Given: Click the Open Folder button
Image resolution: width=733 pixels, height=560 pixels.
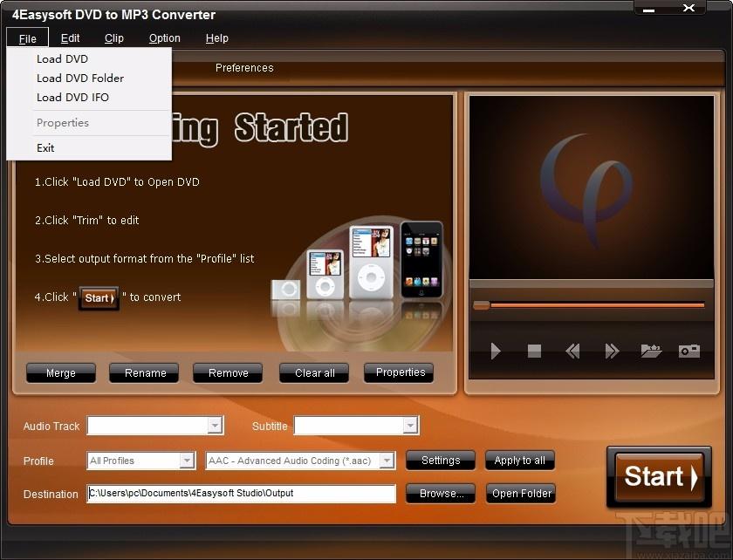Looking at the screenshot, I should (521, 494).
